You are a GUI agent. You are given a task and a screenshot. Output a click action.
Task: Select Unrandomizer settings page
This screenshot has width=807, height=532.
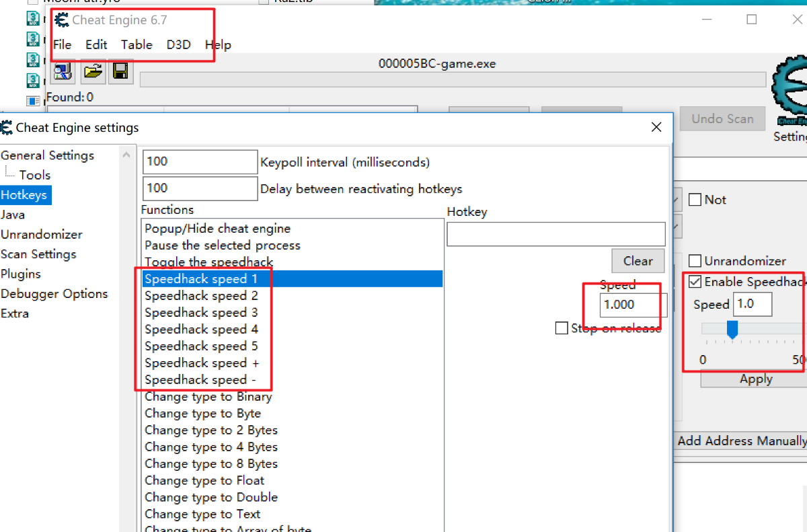(x=42, y=234)
